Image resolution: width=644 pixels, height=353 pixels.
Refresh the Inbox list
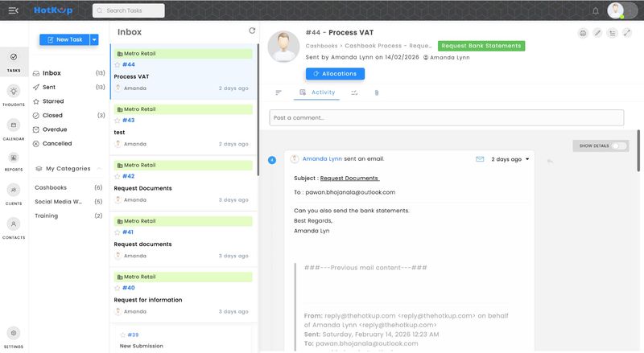pos(252,31)
